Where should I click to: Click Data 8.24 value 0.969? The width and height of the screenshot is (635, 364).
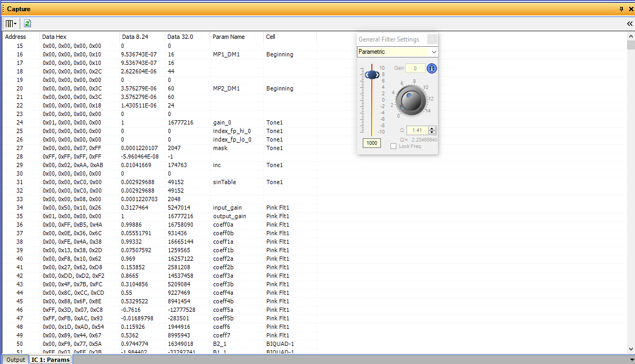click(128, 259)
